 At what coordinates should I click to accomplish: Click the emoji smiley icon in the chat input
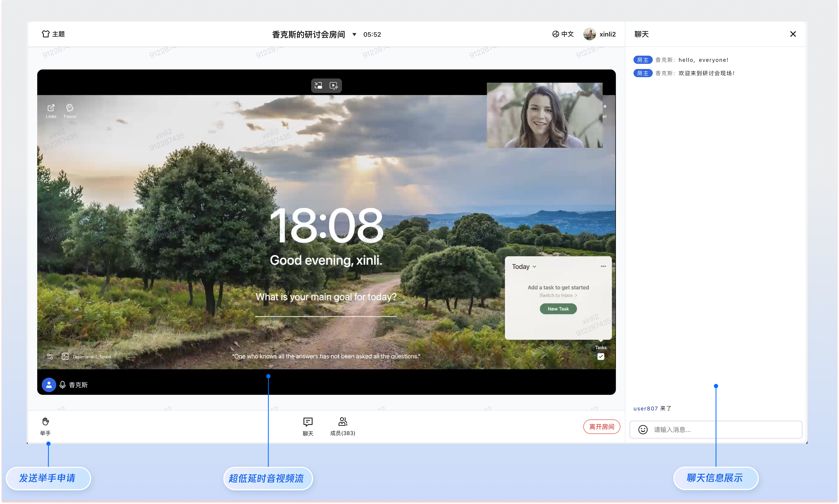(x=643, y=430)
